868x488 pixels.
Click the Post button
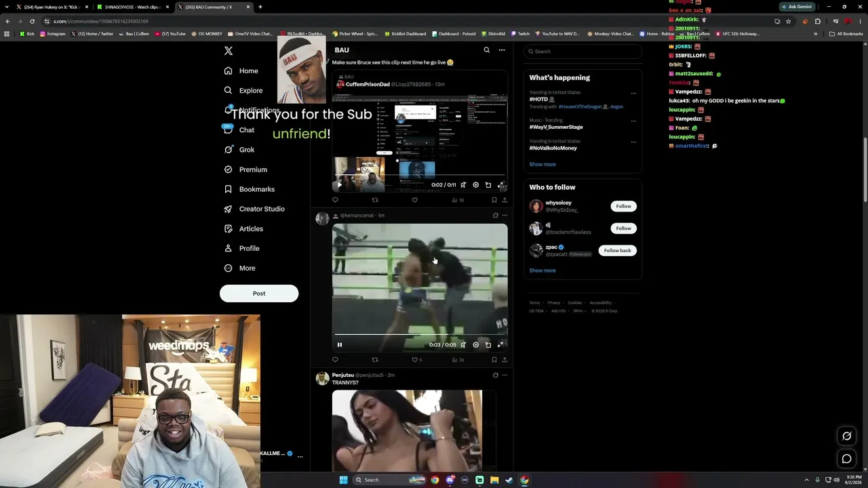(x=259, y=293)
